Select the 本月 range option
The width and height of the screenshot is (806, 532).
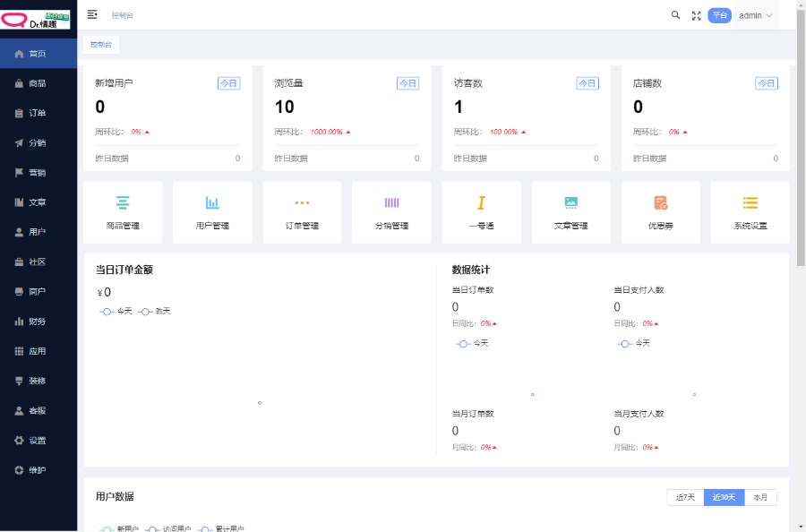point(760,498)
